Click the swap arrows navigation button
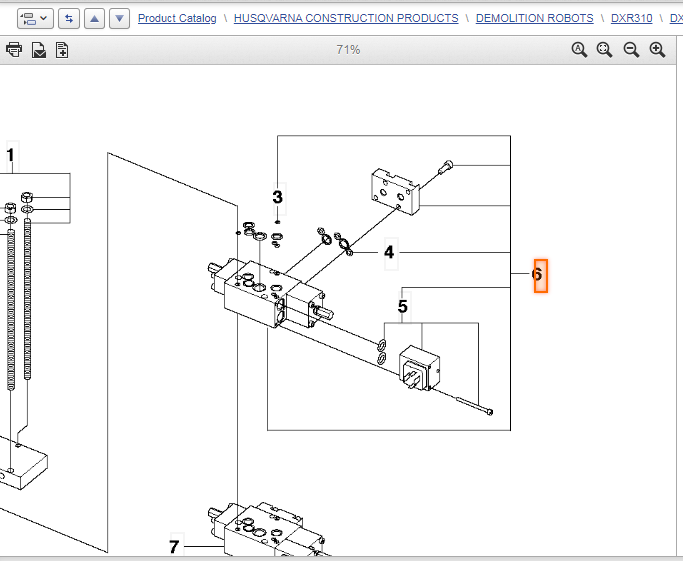This screenshot has height=561, width=683. pyautogui.click(x=69, y=19)
